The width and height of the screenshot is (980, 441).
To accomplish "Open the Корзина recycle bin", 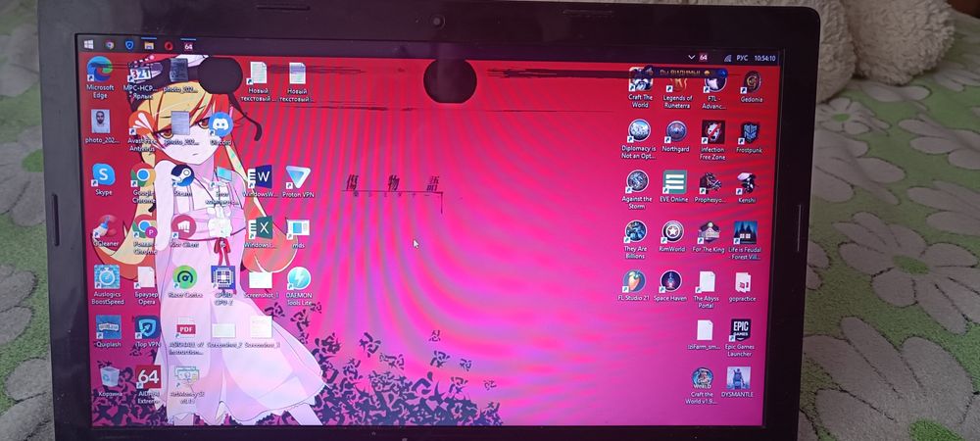I will point(110,381).
